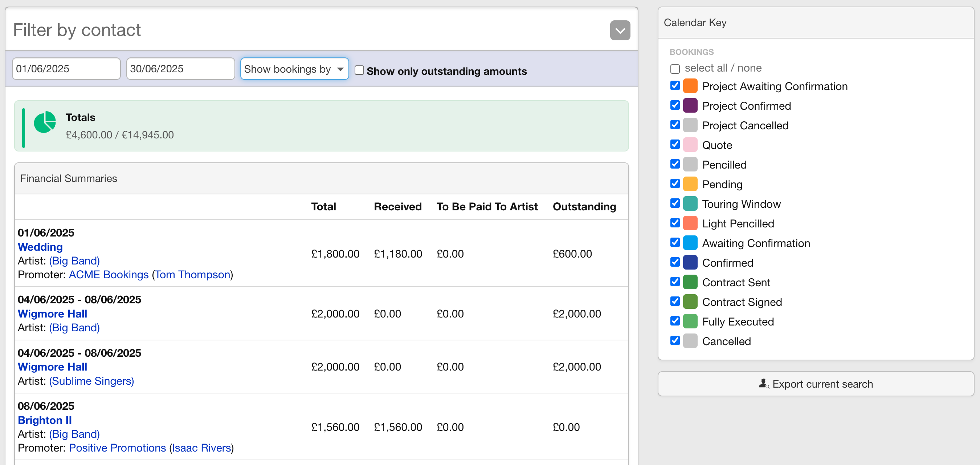
Task: Uncheck the Awaiting Confirmation checkbox
Action: pyautogui.click(x=675, y=243)
